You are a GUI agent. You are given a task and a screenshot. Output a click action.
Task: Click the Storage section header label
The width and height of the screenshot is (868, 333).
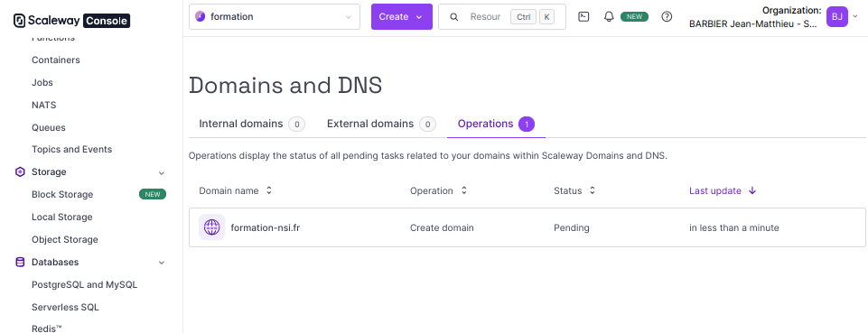(49, 172)
